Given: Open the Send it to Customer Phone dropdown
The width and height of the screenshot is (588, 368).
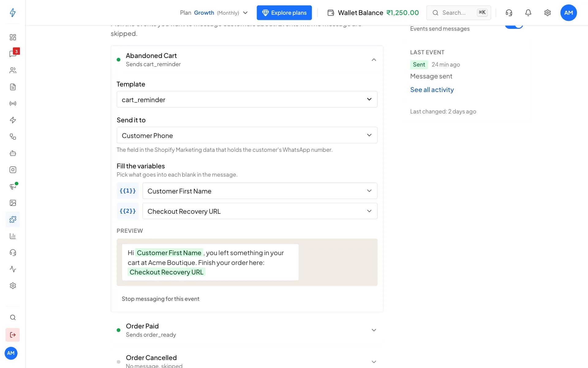Looking at the screenshot, I should 247,135.
